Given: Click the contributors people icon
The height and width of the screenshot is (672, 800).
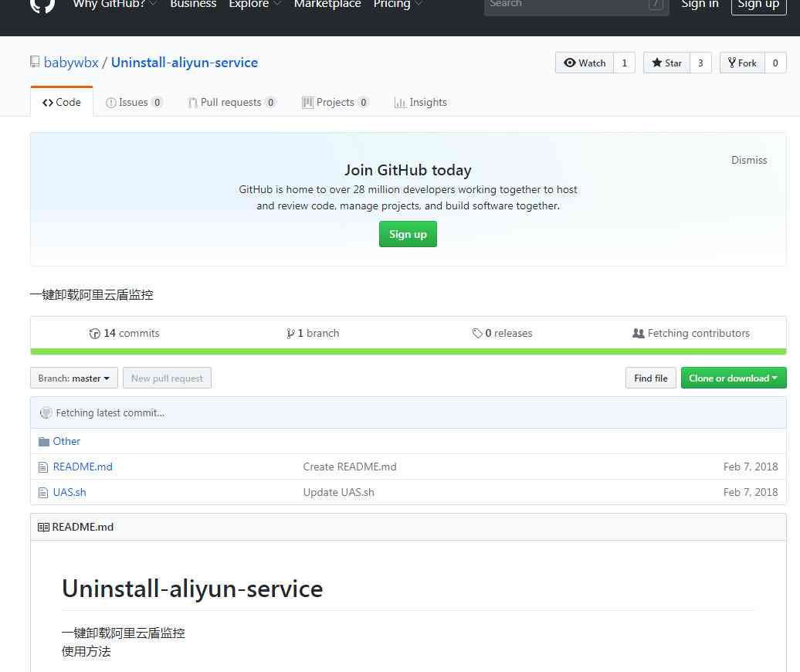Looking at the screenshot, I should pos(639,333).
